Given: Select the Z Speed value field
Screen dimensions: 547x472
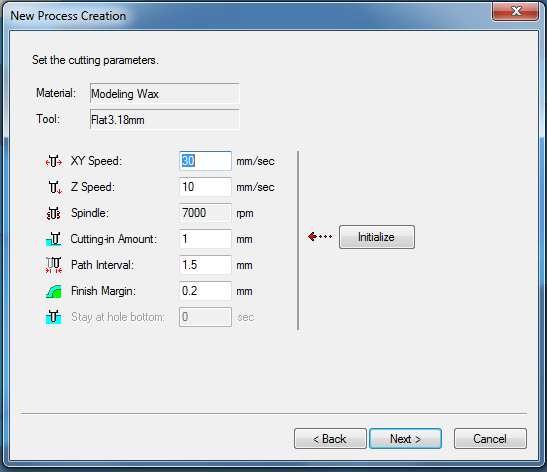Looking at the screenshot, I should [x=205, y=187].
